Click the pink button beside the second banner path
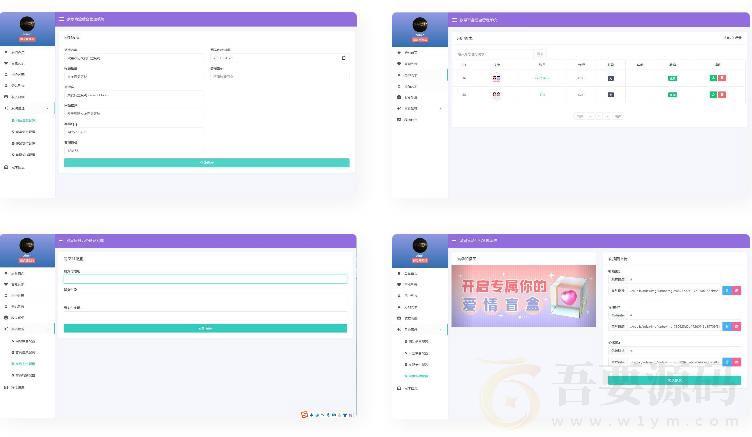 click(736, 326)
